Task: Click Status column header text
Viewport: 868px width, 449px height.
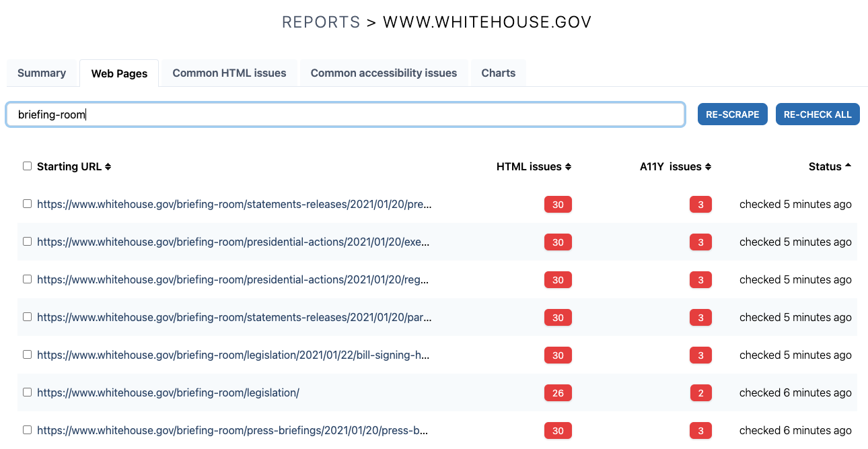Action: click(825, 166)
